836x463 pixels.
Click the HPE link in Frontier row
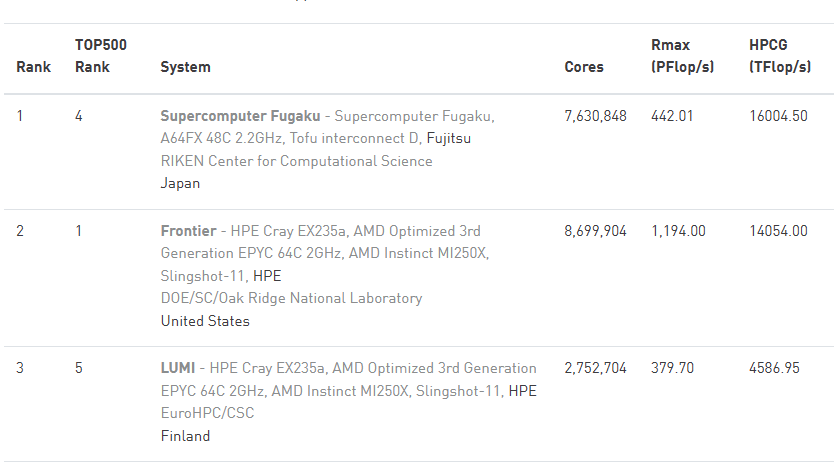267,275
